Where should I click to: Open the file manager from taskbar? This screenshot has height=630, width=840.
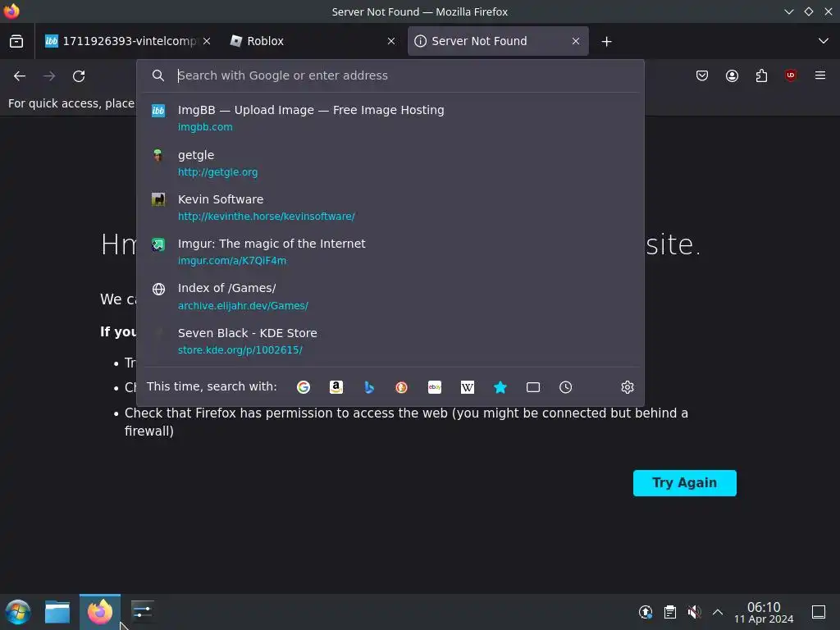(x=57, y=612)
